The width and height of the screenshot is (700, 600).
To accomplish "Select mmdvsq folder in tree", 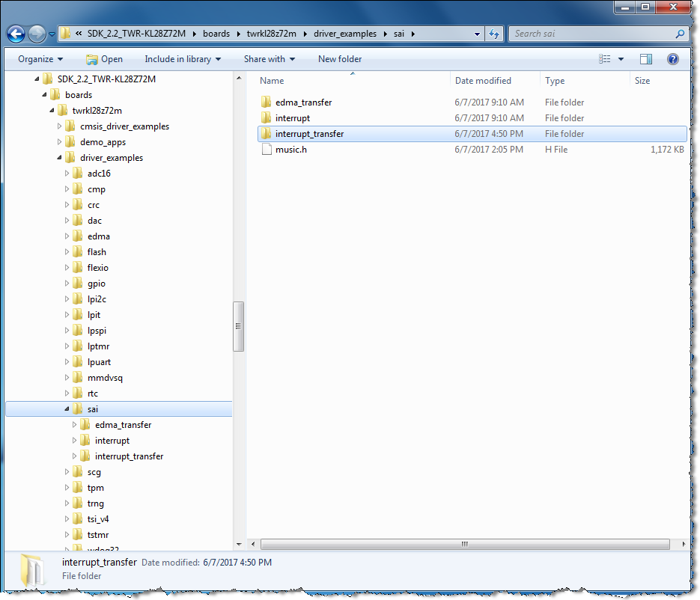I will 105,378.
